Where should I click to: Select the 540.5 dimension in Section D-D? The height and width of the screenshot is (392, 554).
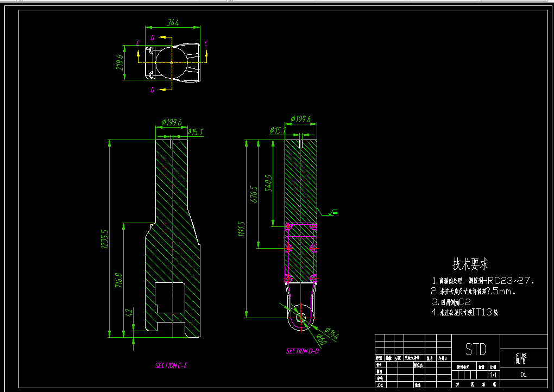coord(269,183)
